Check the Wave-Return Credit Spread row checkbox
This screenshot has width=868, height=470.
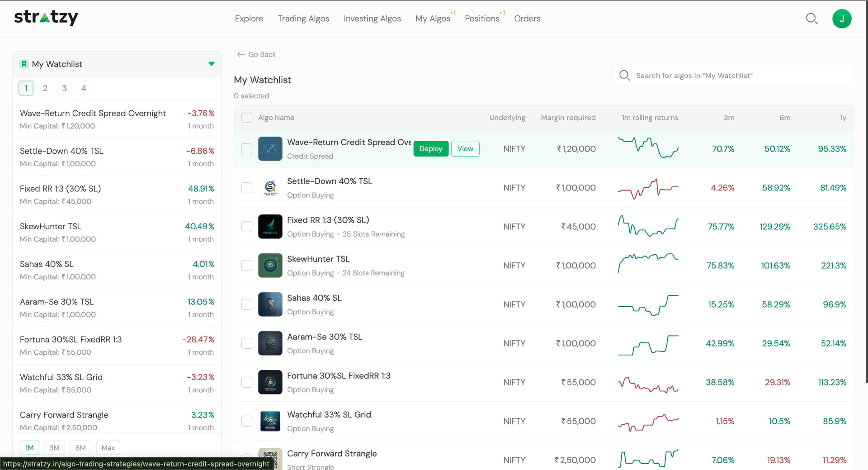[247, 149]
